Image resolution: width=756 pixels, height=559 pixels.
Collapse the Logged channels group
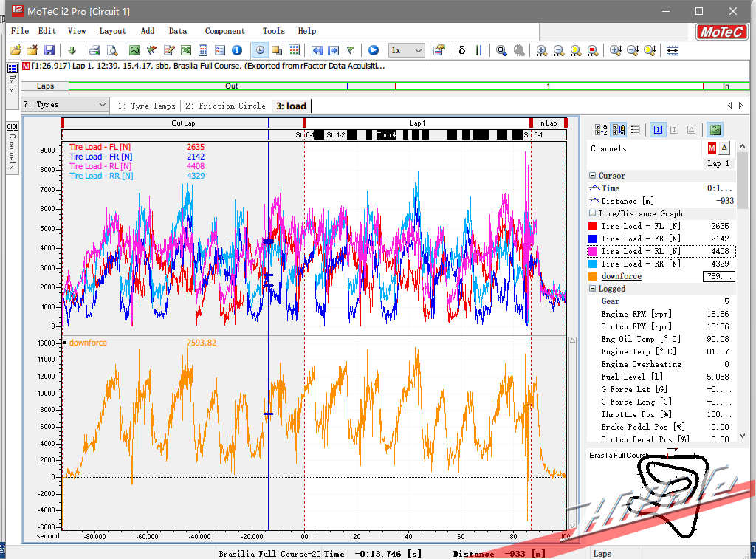[x=593, y=289]
